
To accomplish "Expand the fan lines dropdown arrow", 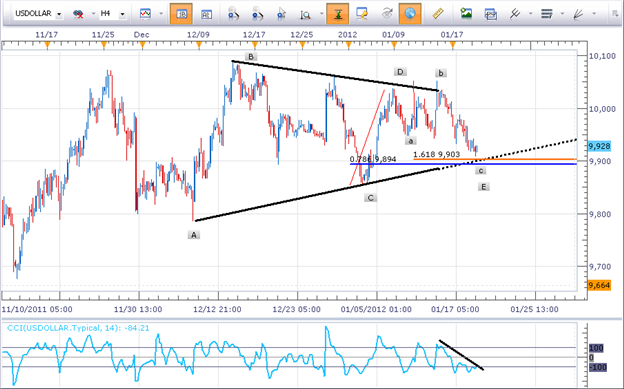I will pos(594,14).
